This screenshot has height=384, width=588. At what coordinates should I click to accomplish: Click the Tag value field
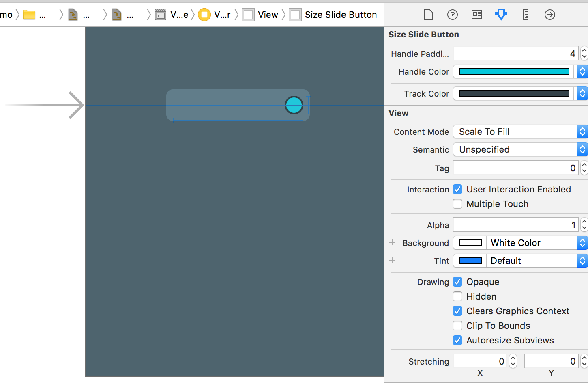pos(516,168)
